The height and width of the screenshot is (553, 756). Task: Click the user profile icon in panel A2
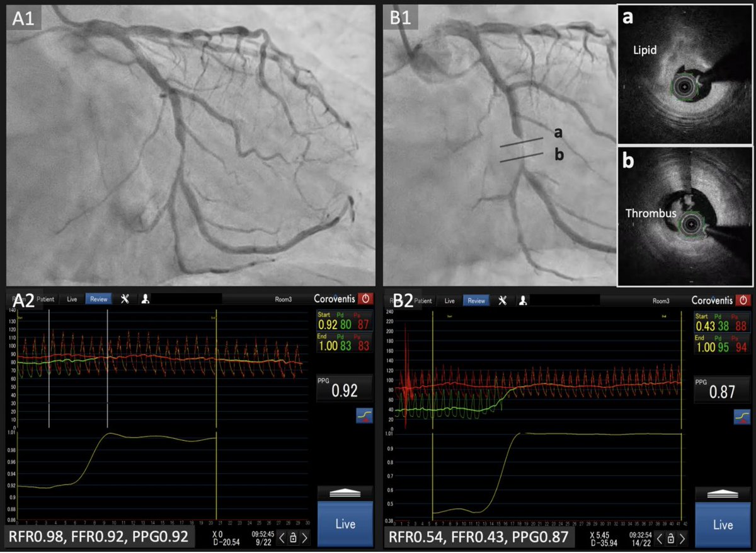pyautogui.click(x=144, y=300)
